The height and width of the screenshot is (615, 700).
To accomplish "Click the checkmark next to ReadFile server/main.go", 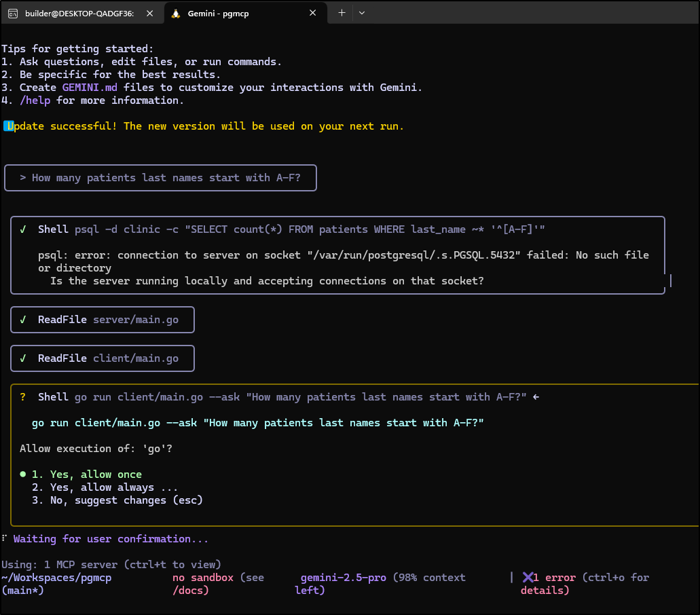I will (23, 320).
